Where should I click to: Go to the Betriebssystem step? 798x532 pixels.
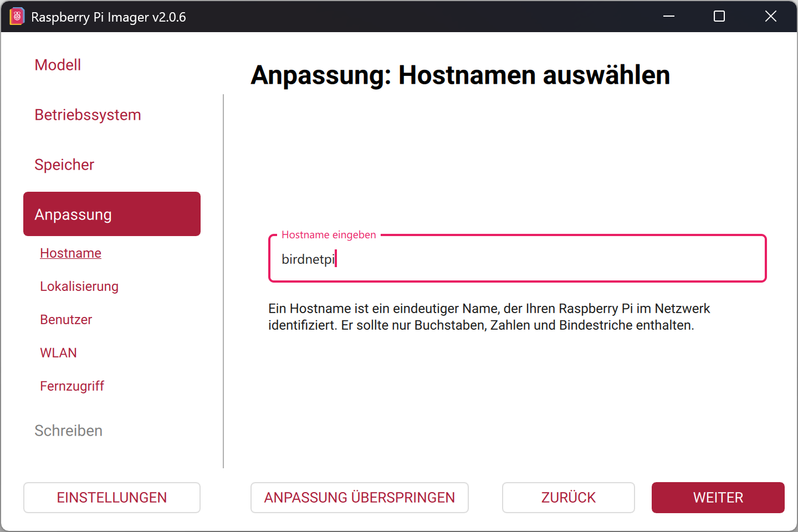click(88, 115)
